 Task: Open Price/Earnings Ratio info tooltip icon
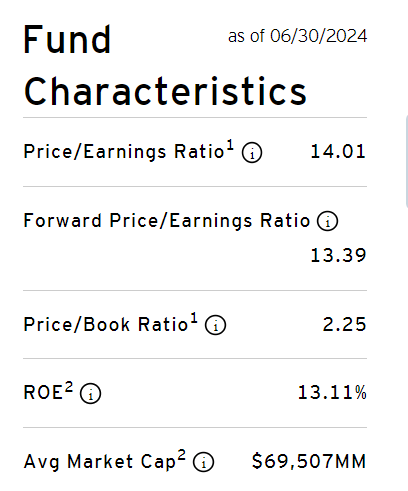(252, 153)
